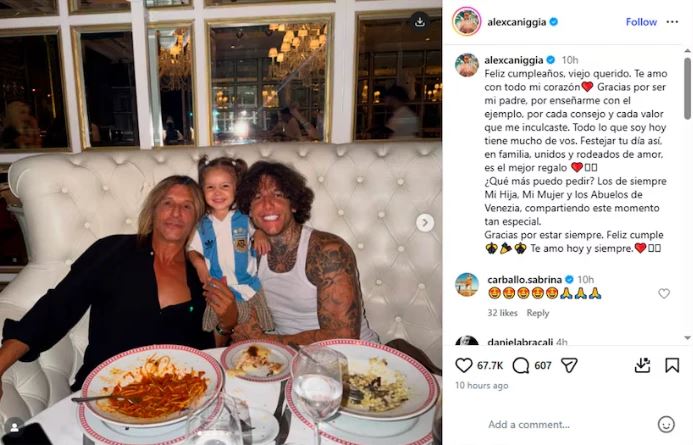693x445 pixels.
Task: Open the emoji picker smiley icon
Action: (x=666, y=424)
